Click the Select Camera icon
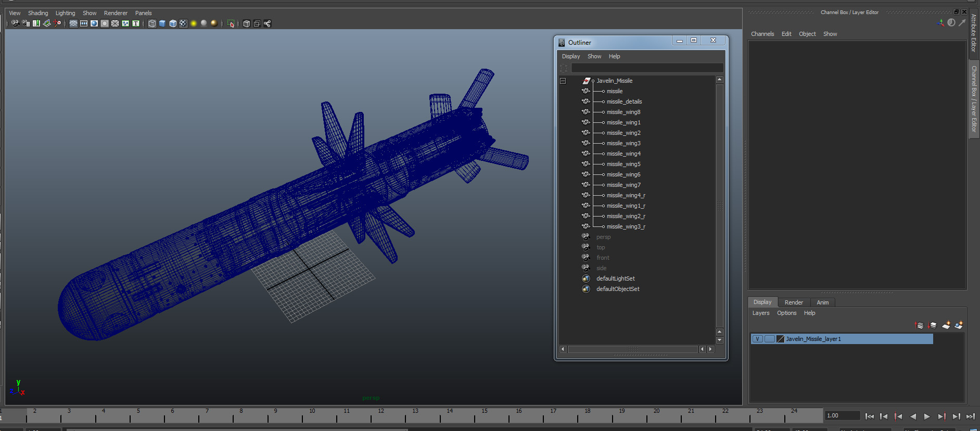This screenshot has height=431, width=980. tap(15, 23)
